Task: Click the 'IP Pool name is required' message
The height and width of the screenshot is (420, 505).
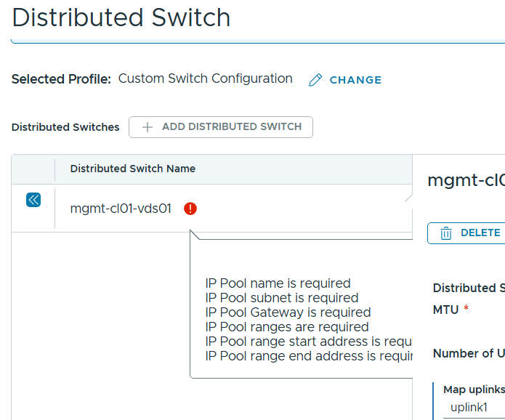Action: tap(278, 283)
